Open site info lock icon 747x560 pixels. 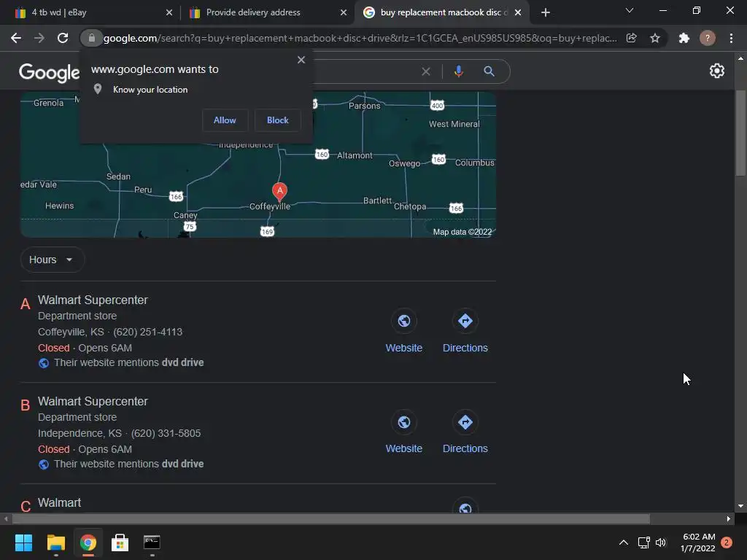pos(91,38)
